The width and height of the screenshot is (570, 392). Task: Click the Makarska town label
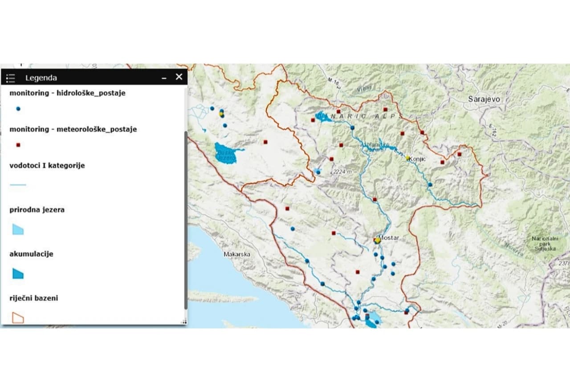tap(236, 254)
